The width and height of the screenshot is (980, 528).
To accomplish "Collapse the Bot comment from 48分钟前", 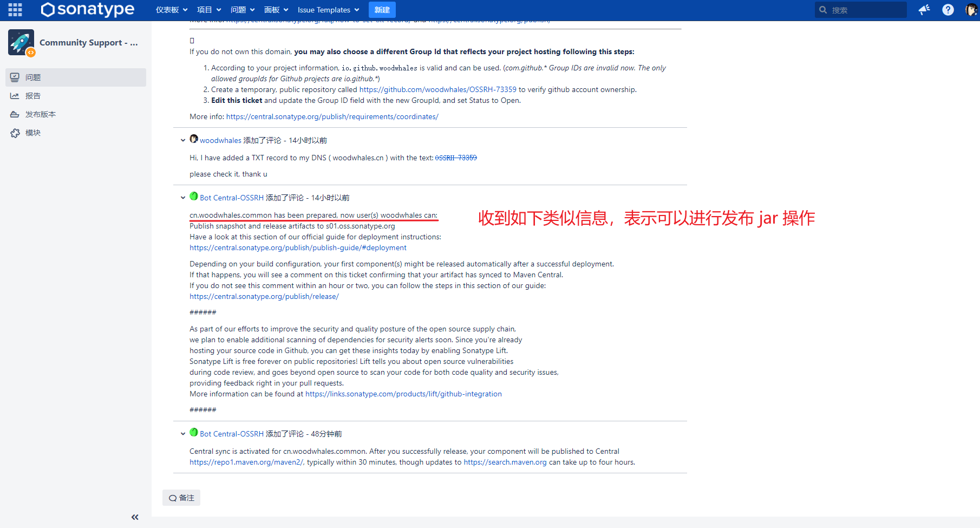I will pos(183,434).
